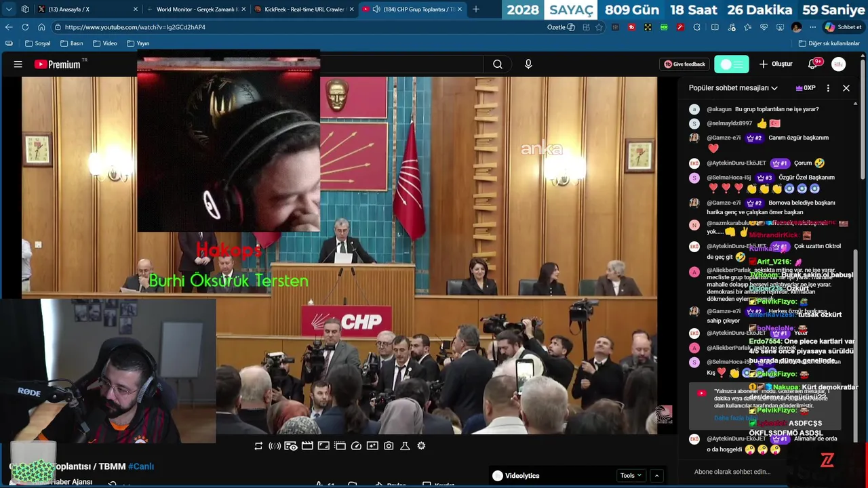The height and width of the screenshot is (488, 868).
Task: Expand Popüler sohbet mesajları dropdown
Action: tap(733, 88)
